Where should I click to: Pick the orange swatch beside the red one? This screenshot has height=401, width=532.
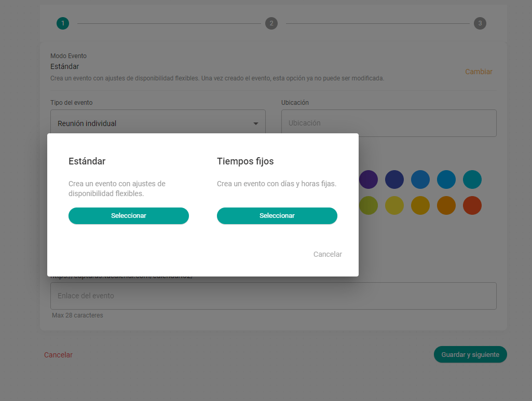tap(446, 205)
